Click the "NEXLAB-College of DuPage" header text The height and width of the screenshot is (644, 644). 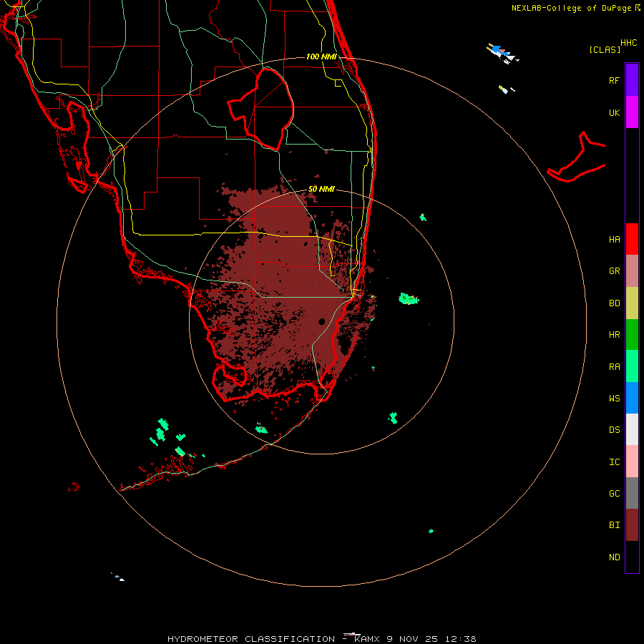(x=571, y=8)
